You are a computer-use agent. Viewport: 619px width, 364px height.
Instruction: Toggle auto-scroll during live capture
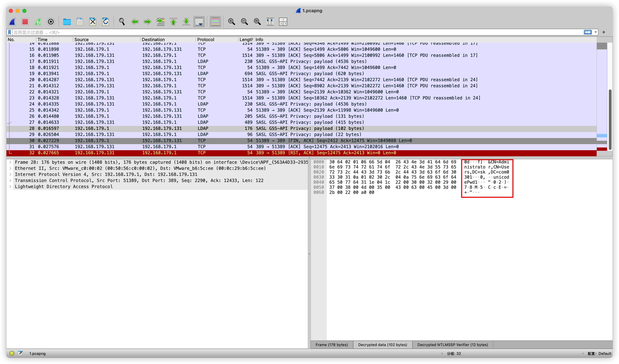click(x=199, y=22)
